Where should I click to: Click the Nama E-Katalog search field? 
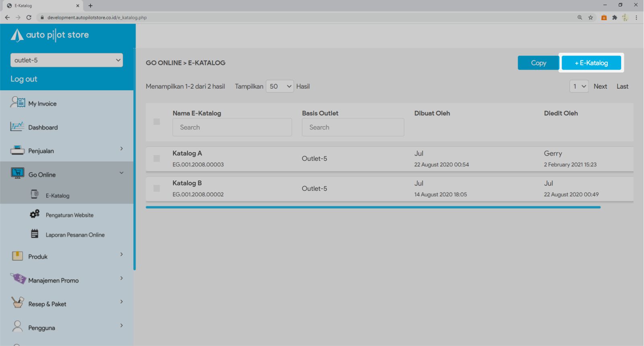[232, 127]
